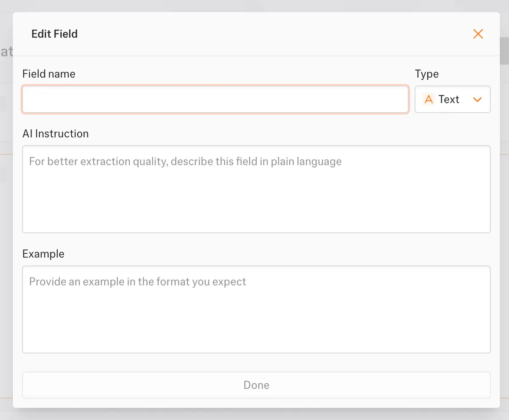Click the orange 'A' text type icon
Viewport: 509px width, 420px height.
tap(429, 99)
